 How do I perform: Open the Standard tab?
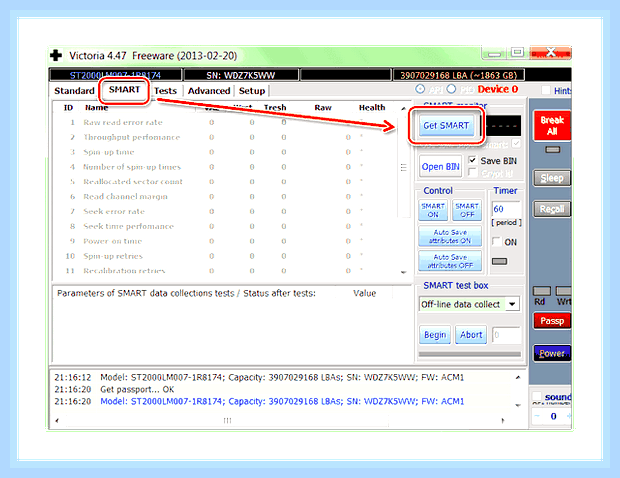74,91
